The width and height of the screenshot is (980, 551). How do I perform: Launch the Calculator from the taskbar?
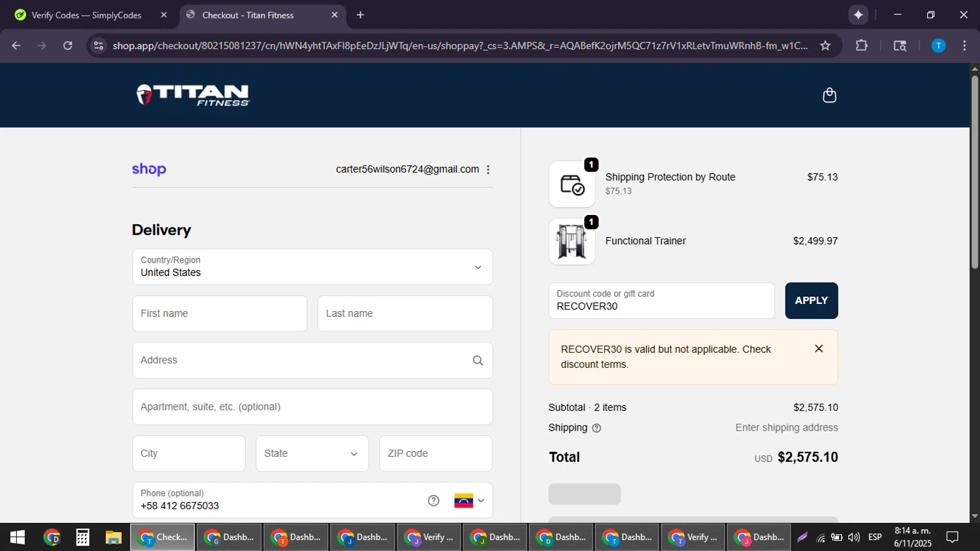coord(82,537)
